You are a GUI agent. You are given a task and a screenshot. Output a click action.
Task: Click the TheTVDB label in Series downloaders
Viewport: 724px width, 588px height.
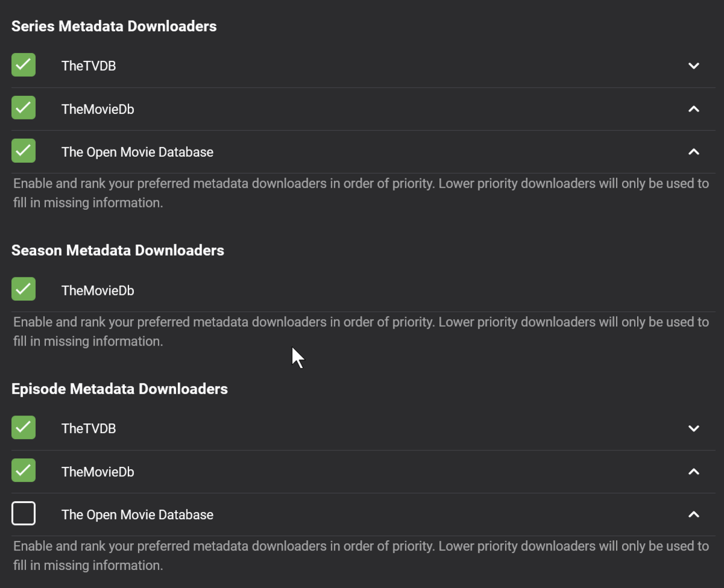[89, 66]
